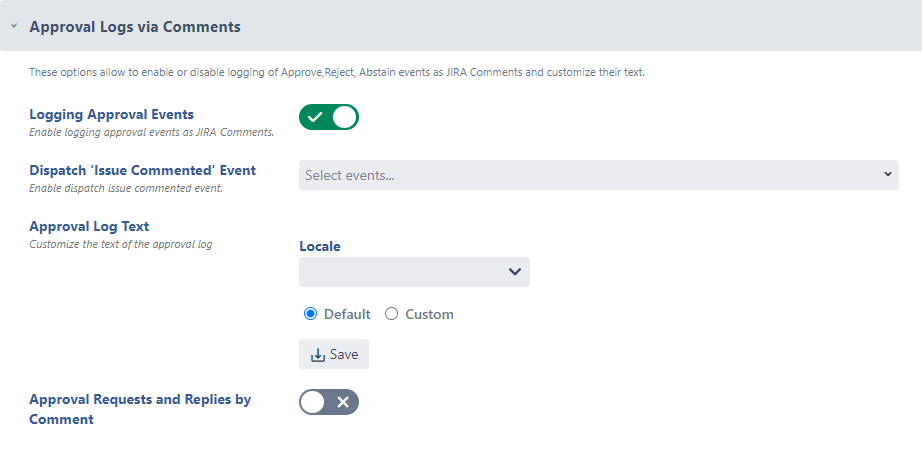The image size is (922, 454).
Task: Click the X icon in the disabled switch
Action: [x=342, y=402]
